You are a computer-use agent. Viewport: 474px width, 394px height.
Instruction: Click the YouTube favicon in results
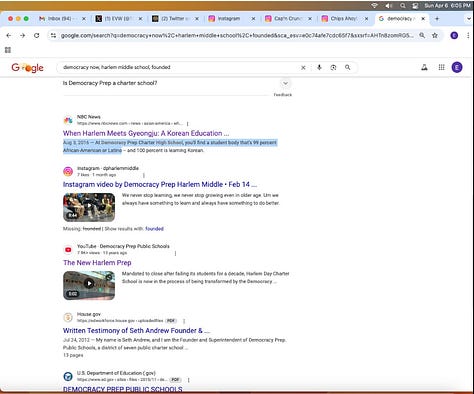[68, 249]
